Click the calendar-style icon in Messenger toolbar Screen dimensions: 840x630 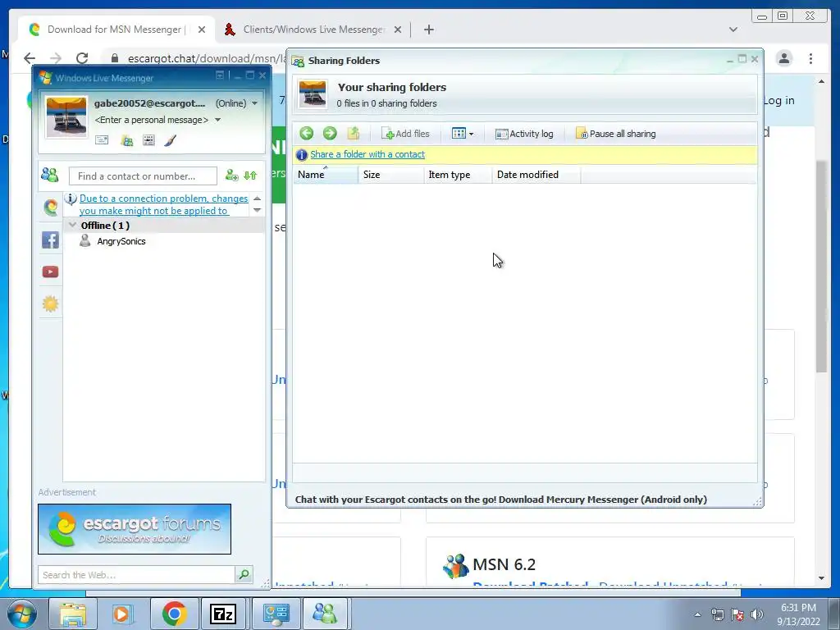[x=149, y=140]
